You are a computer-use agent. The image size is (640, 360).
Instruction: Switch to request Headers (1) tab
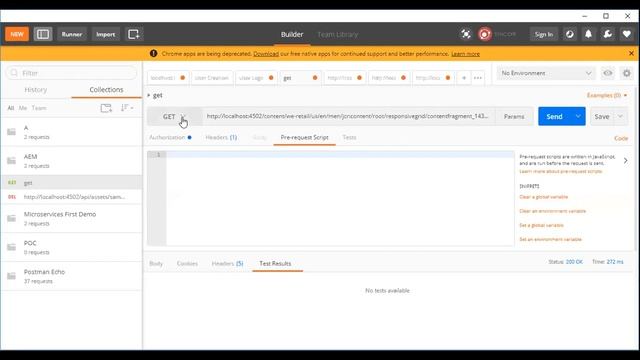pyautogui.click(x=221, y=138)
